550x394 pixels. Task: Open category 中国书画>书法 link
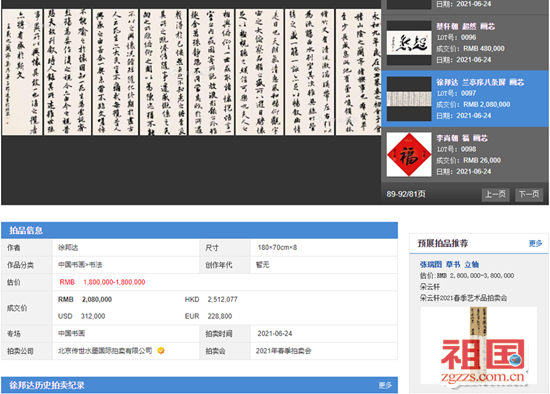(80, 265)
